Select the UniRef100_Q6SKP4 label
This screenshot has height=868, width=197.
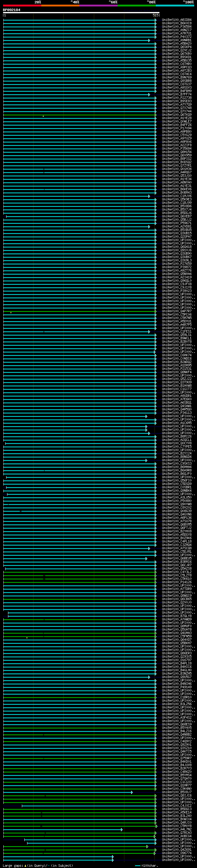pyautogui.click(x=176, y=47)
